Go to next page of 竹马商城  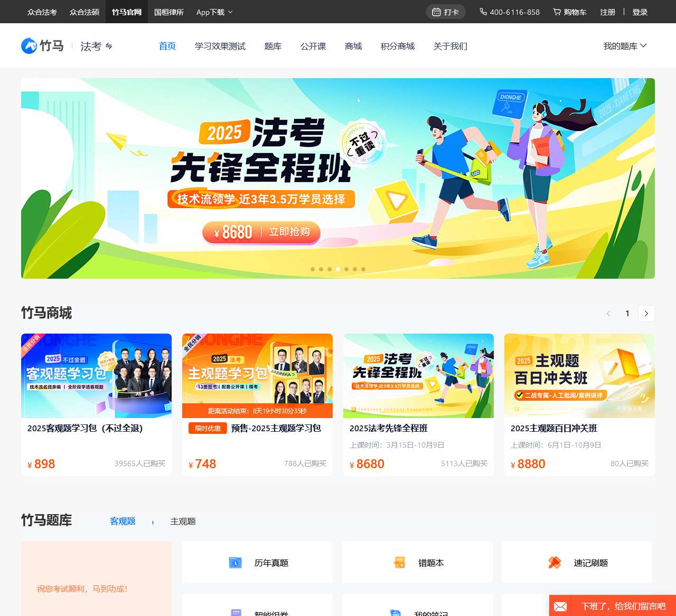pos(646,314)
